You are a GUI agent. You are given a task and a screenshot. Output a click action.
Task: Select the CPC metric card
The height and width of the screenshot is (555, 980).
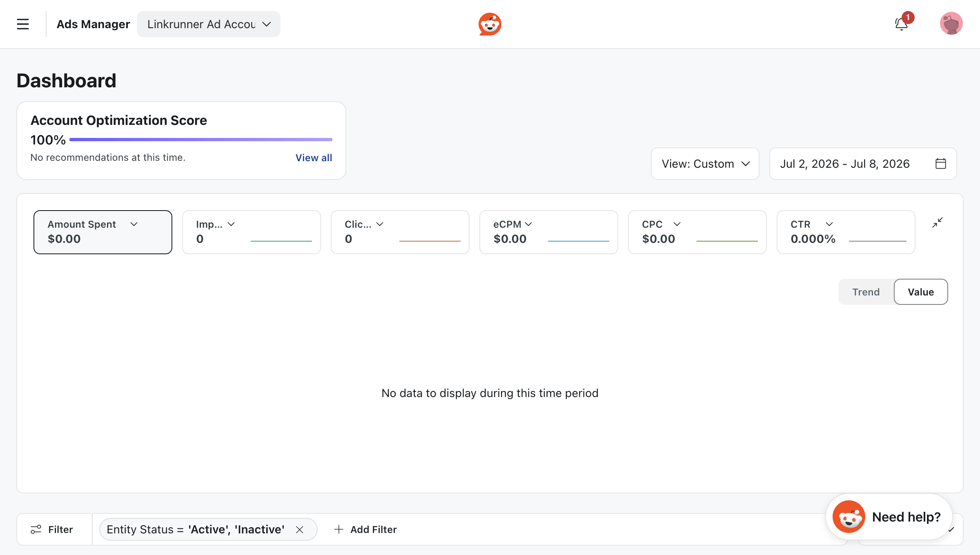(x=697, y=232)
